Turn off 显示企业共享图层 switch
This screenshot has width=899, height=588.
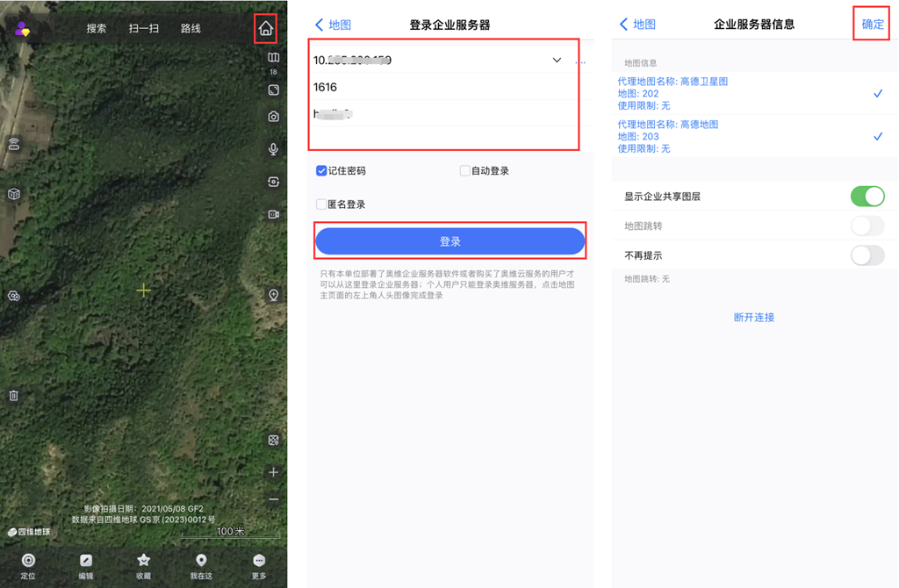click(867, 196)
